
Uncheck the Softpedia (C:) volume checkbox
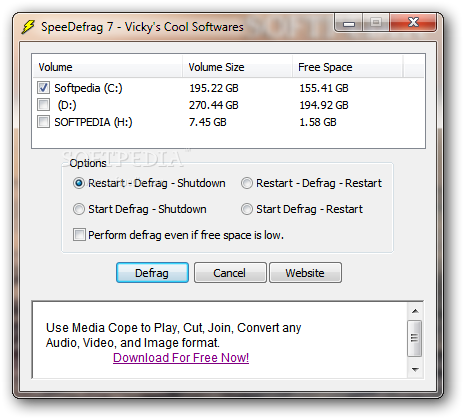(43, 88)
